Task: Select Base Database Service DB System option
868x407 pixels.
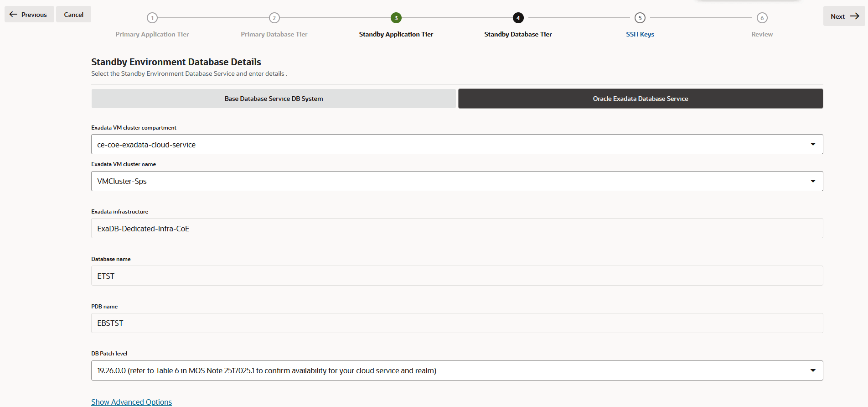Action: (274, 99)
